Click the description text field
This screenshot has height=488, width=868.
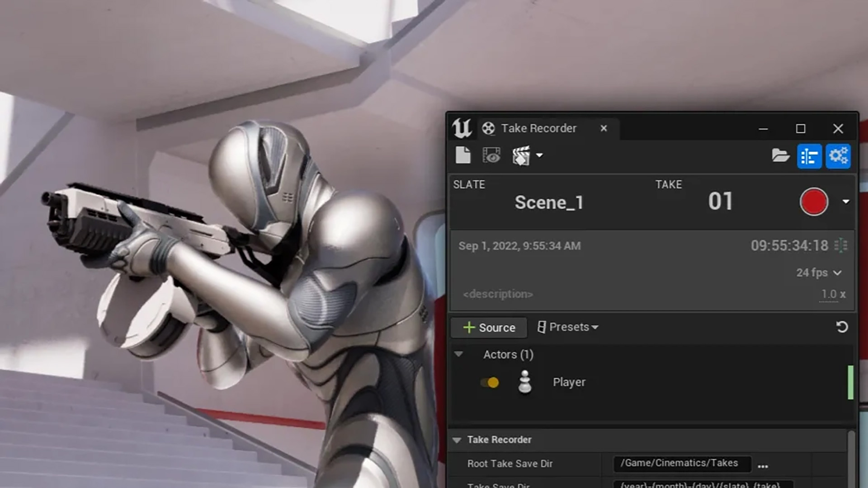tap(498, 295)
